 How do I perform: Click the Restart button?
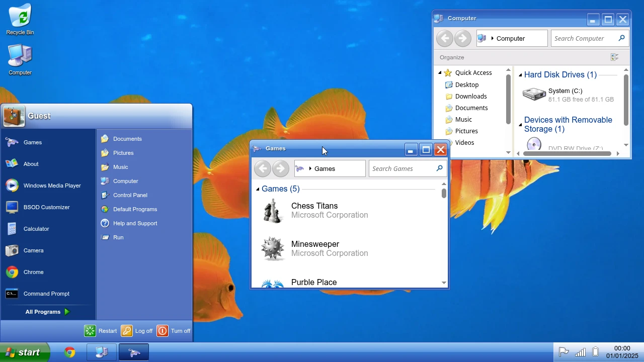pyautogui.click(x=101, y=331)
